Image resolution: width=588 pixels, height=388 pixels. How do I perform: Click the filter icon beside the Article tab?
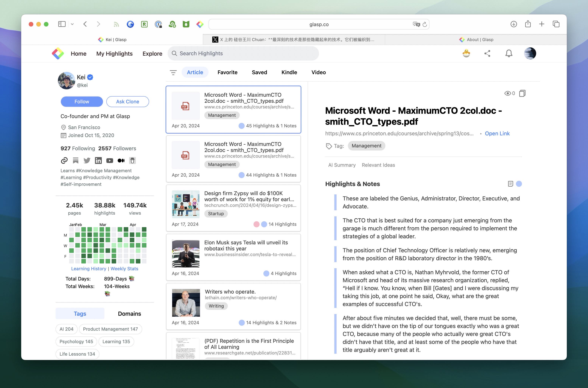[x=173, y=72]
